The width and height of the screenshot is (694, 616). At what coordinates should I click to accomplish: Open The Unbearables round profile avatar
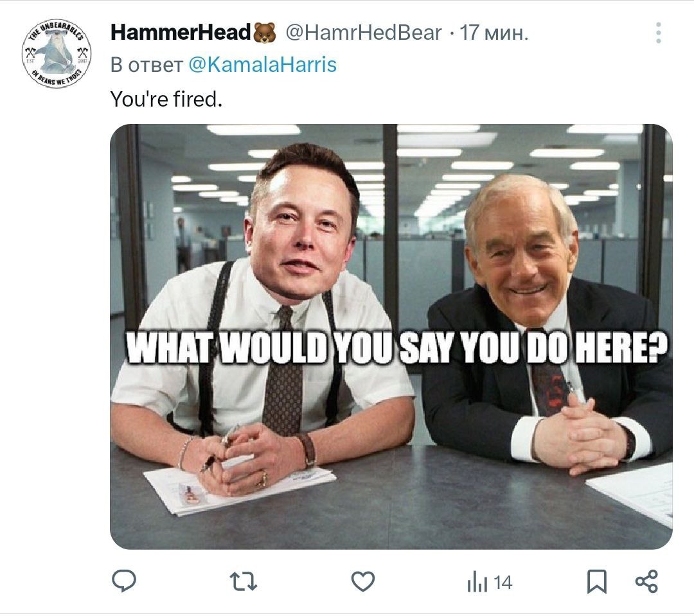click(x=56, y=53)
